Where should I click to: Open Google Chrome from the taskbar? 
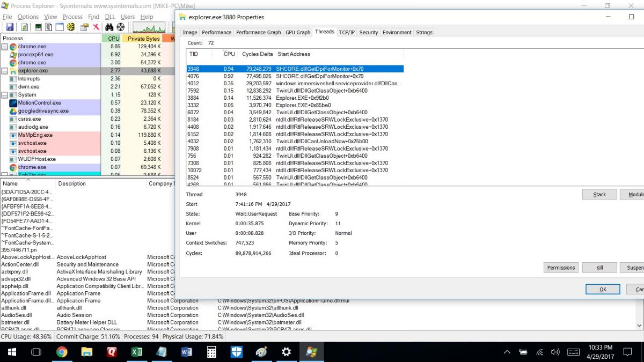pos(62,352)
